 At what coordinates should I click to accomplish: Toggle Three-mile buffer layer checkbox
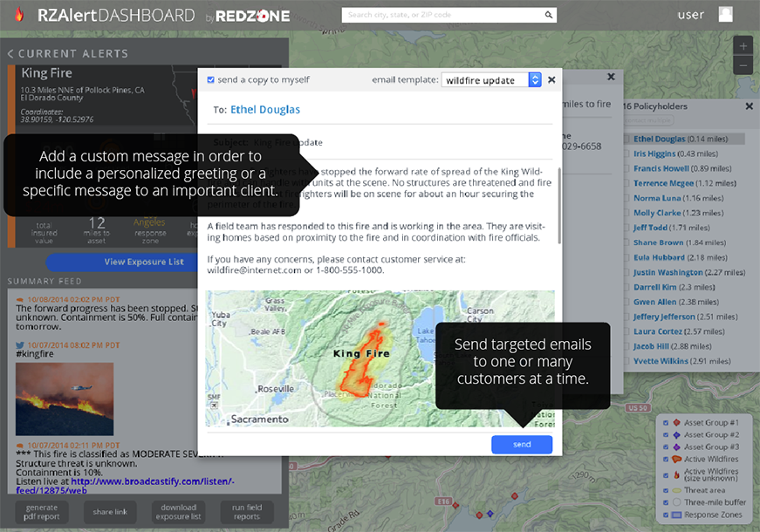point(666,502)
